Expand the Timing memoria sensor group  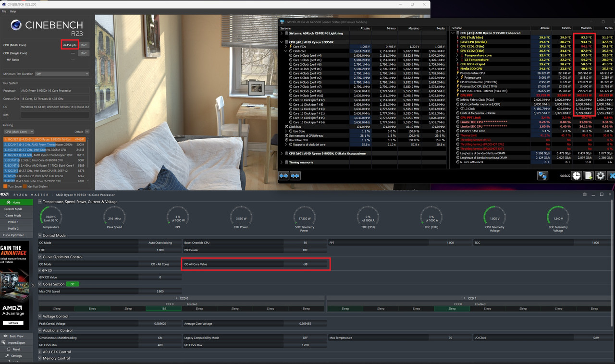(283, 162)
